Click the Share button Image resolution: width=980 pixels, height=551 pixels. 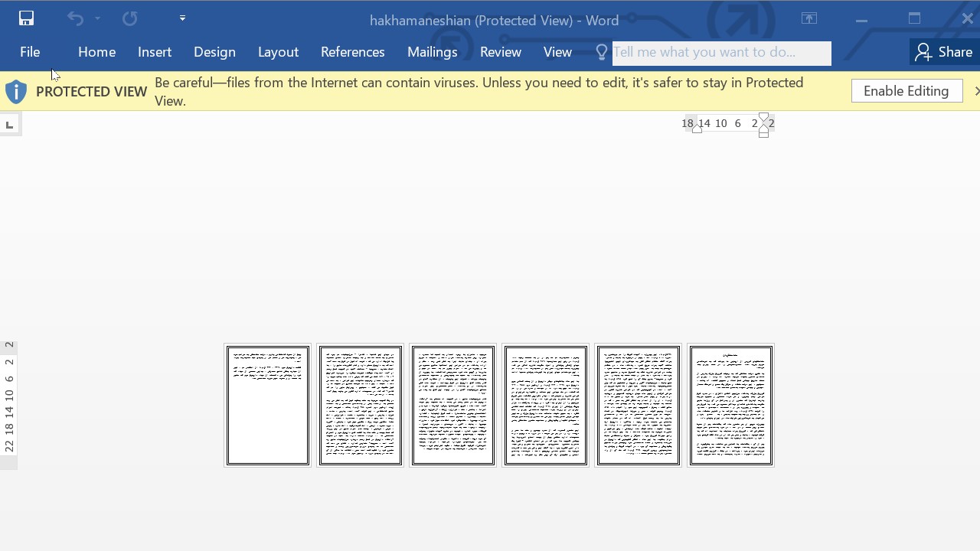(944, 52)
